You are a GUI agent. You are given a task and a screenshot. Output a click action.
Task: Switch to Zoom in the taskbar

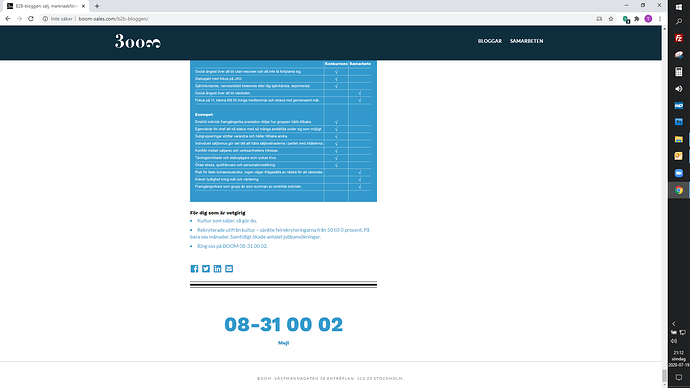[x=679, y=173]
